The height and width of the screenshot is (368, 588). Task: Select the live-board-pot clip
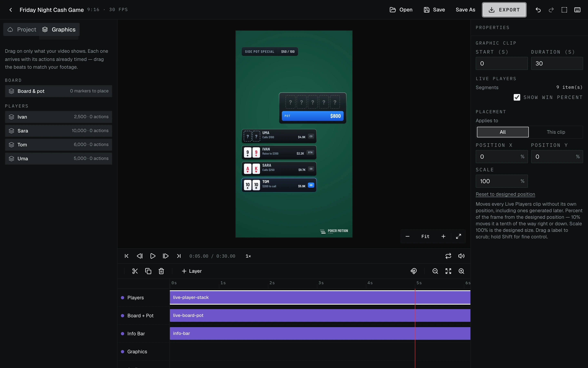320,315
